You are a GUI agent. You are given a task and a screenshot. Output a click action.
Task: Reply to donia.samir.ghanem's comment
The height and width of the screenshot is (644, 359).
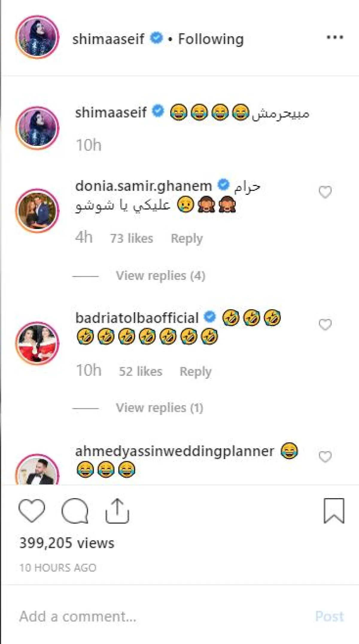coord(187,239)
